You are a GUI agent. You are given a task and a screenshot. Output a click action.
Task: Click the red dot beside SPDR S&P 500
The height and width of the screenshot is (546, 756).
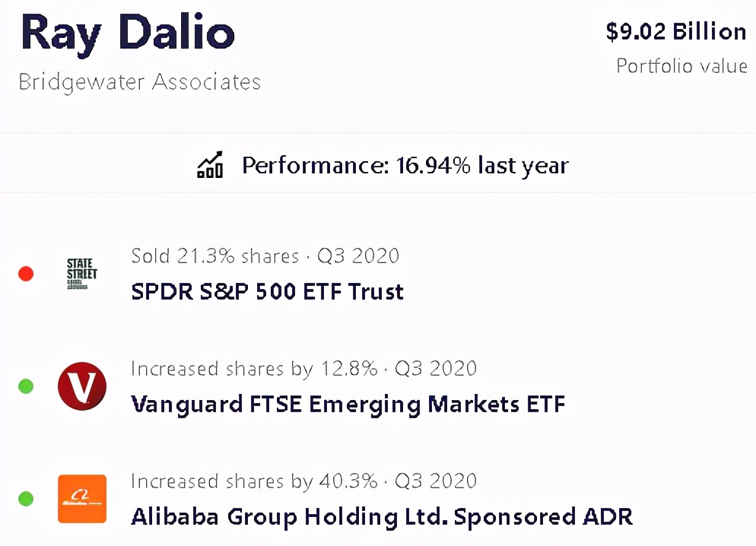26,274
